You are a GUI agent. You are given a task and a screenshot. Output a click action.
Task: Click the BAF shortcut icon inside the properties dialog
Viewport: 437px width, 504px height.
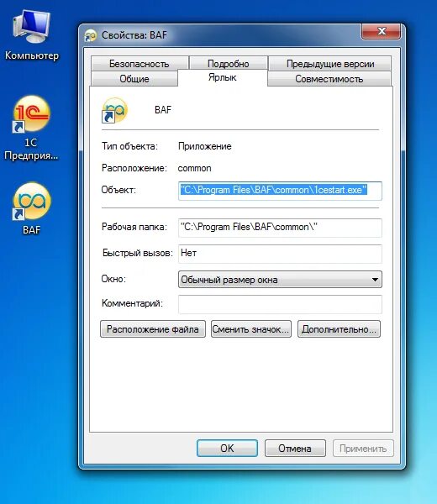pyautogui.click(x=114, y=110)
